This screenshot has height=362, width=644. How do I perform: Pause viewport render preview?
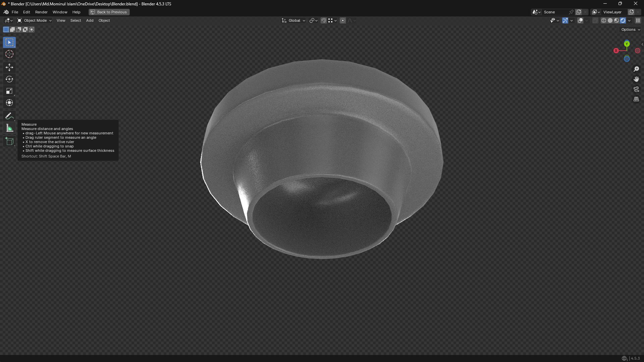tap(638, 20)
